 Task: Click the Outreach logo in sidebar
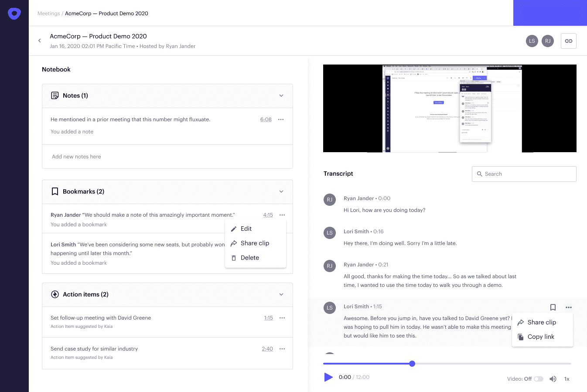click(x=14, y=14)
